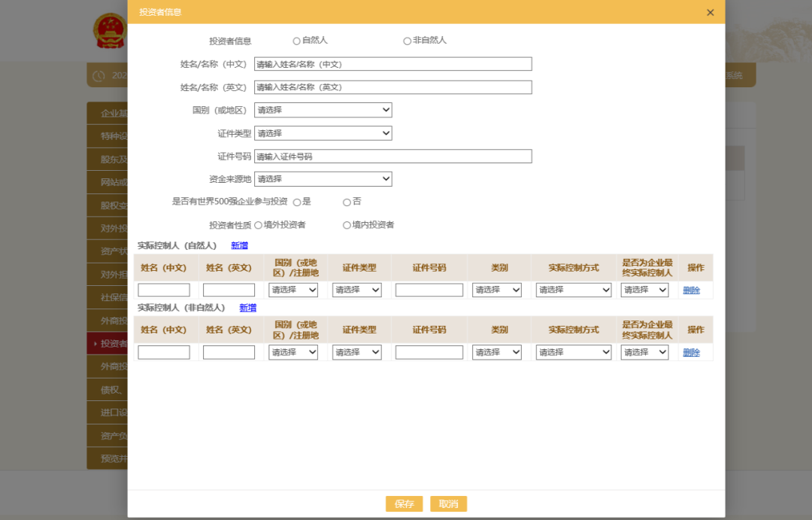
Task: Click 新增 next to 实际控制人（自然人）
Action: click(240, 245)
